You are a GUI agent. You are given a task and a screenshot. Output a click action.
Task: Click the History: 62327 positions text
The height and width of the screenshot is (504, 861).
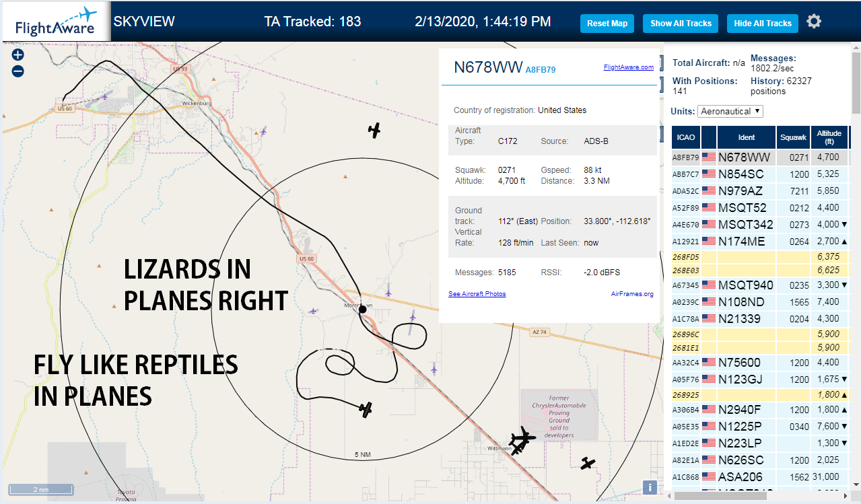[781, 86]
